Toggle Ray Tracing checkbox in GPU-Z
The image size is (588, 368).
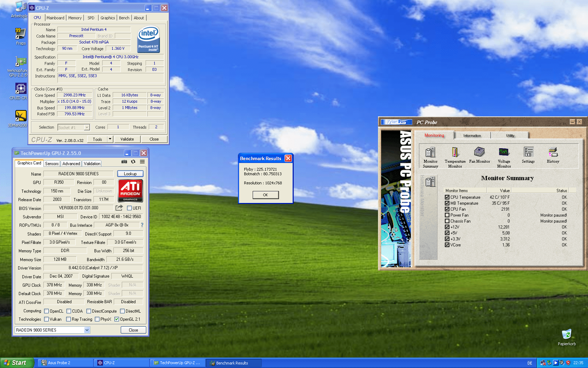coord(68,319)
